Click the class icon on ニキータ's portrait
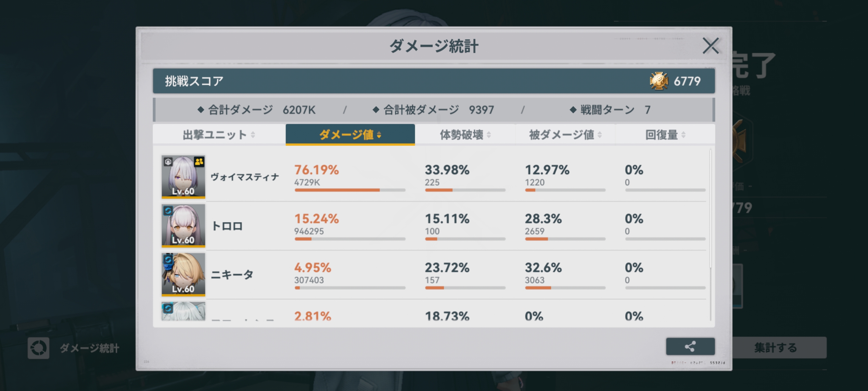The image size is (868, 391). pyautogui.click(x=168, y=259)
